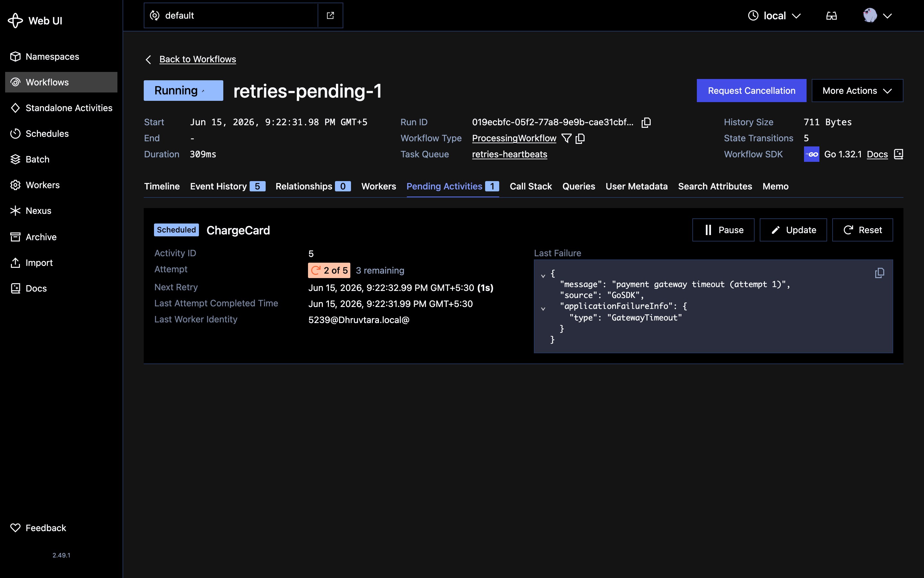Switch to Timeline tab
Screen dimensions: 924x578
162,187
